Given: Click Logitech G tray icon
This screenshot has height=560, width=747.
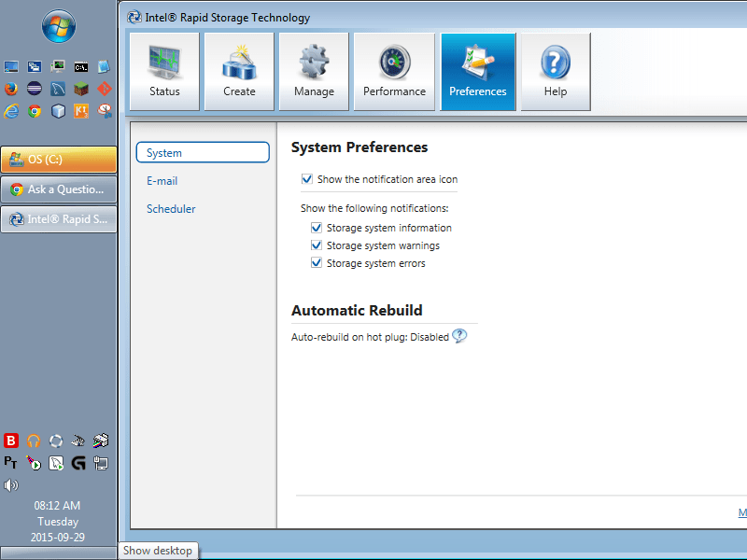Looking at the screenshot, I should tap(78, 463).
